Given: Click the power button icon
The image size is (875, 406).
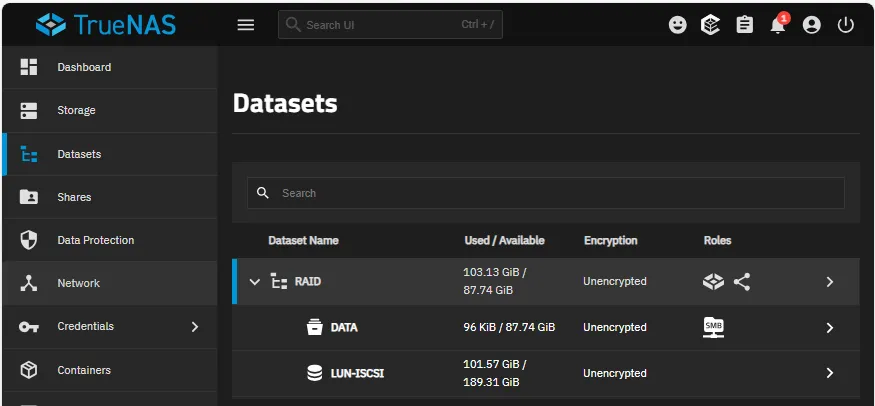Looking at the screenshot, I should (x=846, y=25).
